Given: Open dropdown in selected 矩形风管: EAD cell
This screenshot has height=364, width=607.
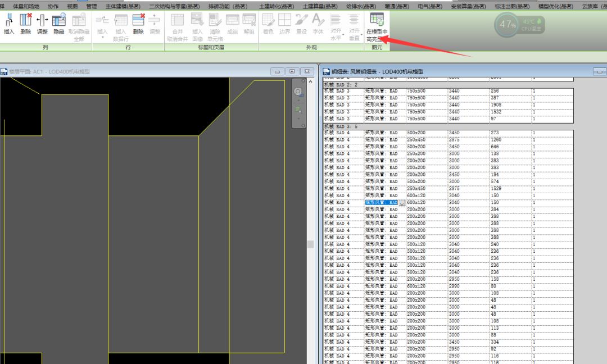Looking at the screenshot, I should coord(402,203).
